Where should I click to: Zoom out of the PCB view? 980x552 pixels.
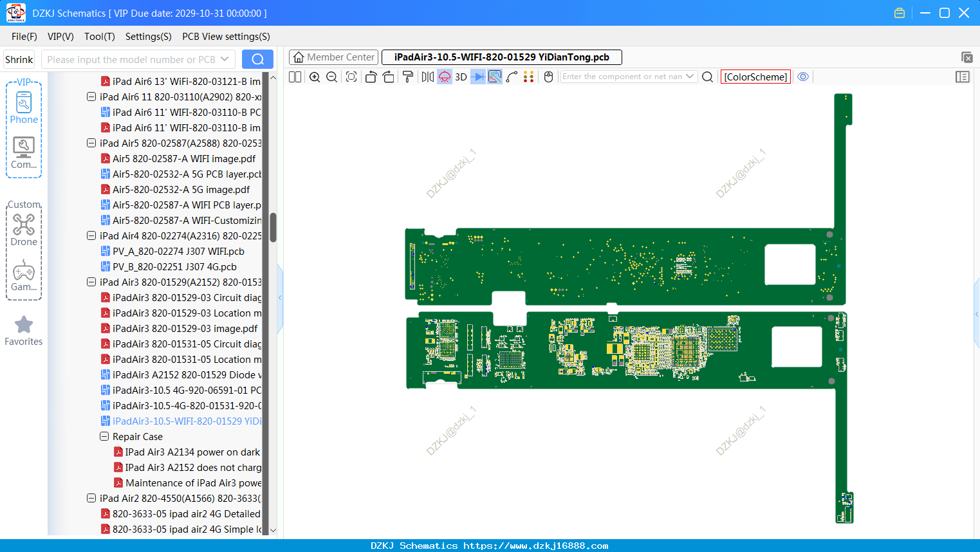click(x=331, y=77)
